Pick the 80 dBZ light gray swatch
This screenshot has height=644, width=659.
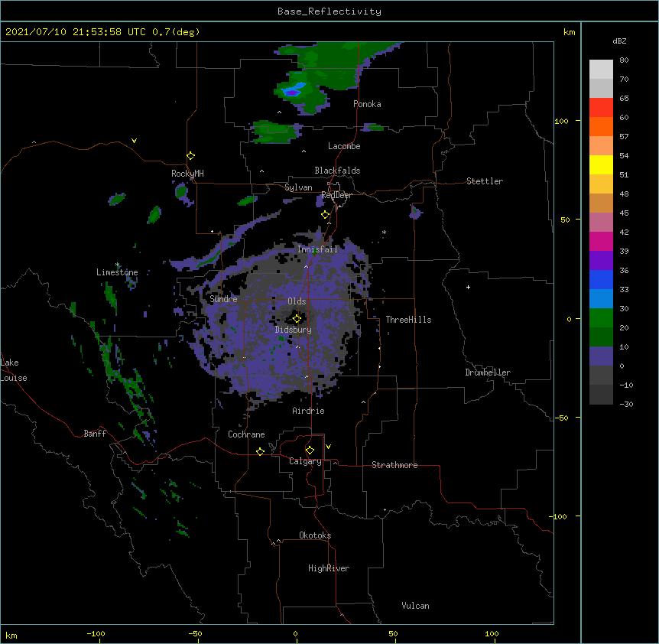[601, 69]
